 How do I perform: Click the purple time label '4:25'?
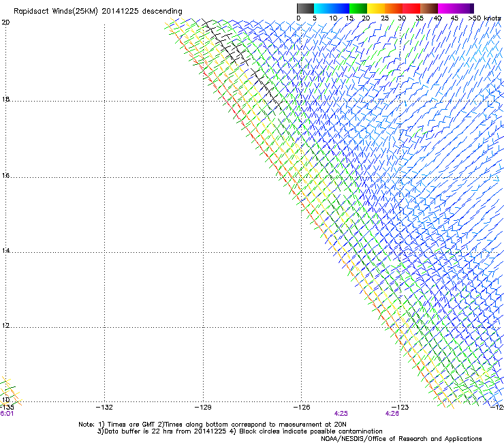[x=341, y=414]
